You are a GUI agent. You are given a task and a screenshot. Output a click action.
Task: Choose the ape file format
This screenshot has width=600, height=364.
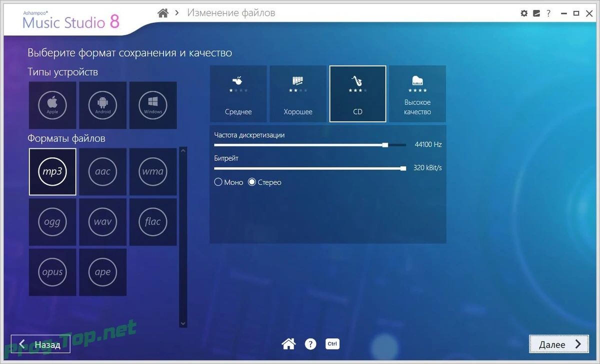click(102, 272)
